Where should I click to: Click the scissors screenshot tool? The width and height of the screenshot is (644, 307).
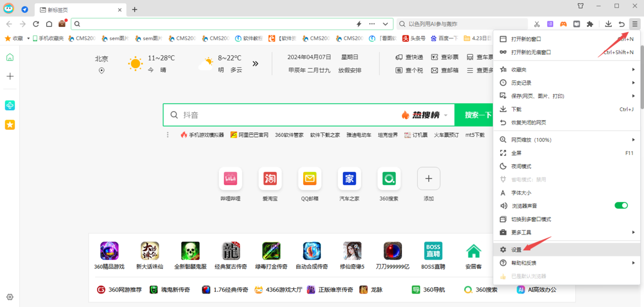[x=537, y=24]
